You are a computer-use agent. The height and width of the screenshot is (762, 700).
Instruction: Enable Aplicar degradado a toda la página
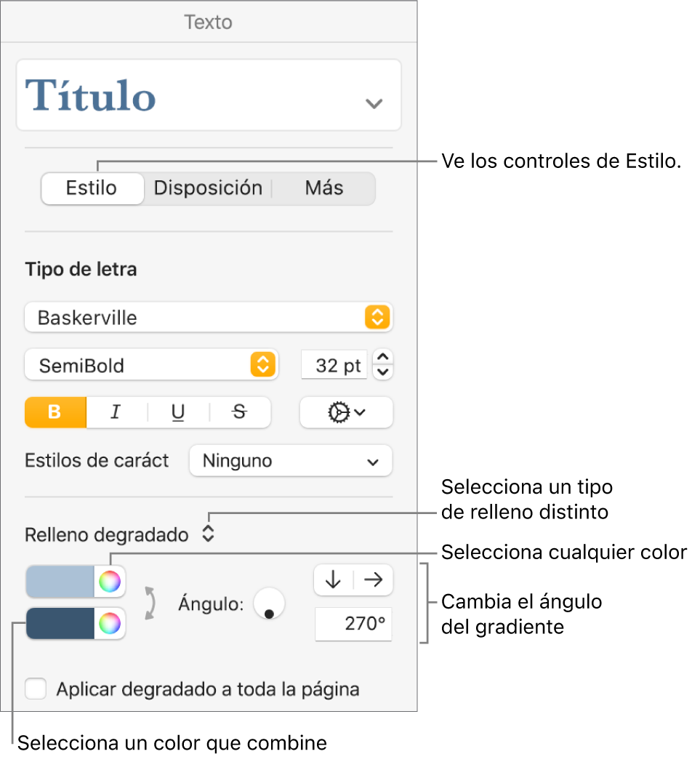pyautogui.click(x=36, y=689)
